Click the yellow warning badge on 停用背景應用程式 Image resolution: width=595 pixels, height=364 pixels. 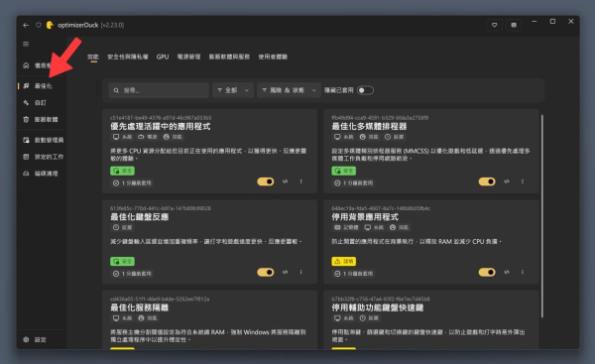tap(344, 261)
